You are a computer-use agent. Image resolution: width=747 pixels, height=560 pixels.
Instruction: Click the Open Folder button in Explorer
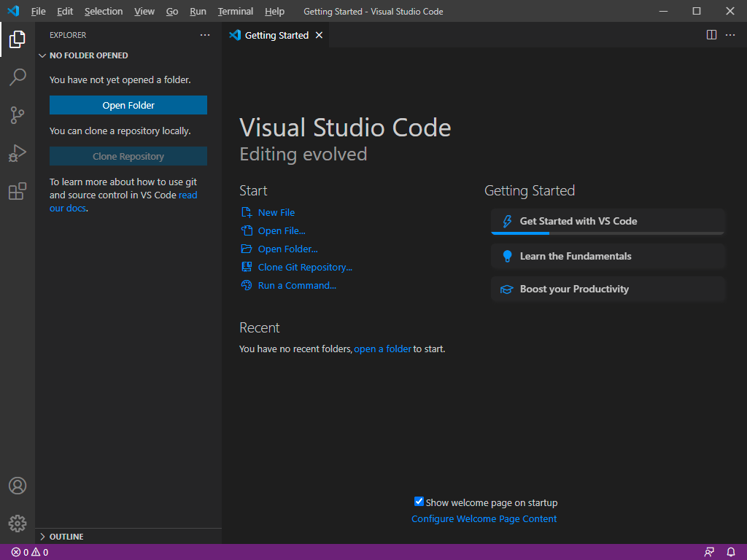pyautogui.click(x=128, y=105)
